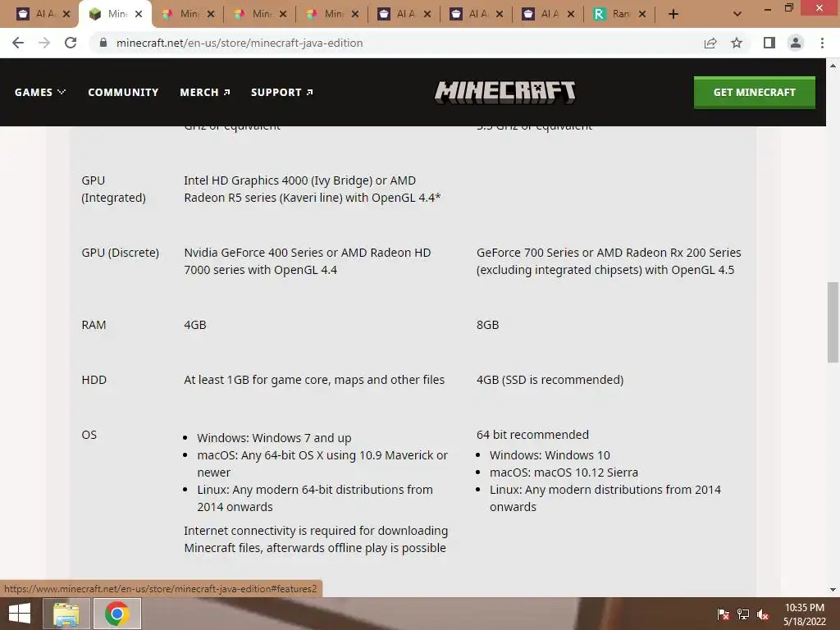The height and width of the screenshot is (630, 840).
Task: Click the 'GPU (Discrete)' row label
Action: pyautogui.click(x=120, y=253)
